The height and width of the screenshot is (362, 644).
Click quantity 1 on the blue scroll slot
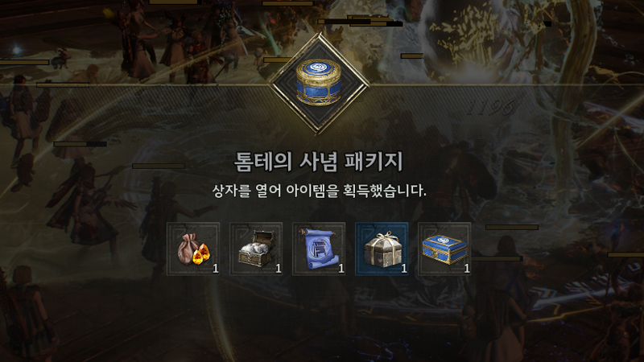341,269
